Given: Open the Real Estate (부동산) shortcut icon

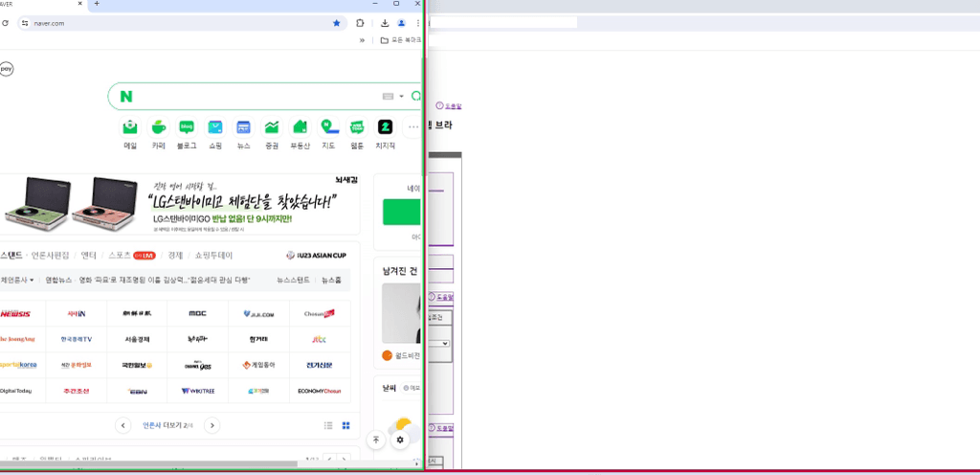Looking at the screenshot, I should pos(300,127).
